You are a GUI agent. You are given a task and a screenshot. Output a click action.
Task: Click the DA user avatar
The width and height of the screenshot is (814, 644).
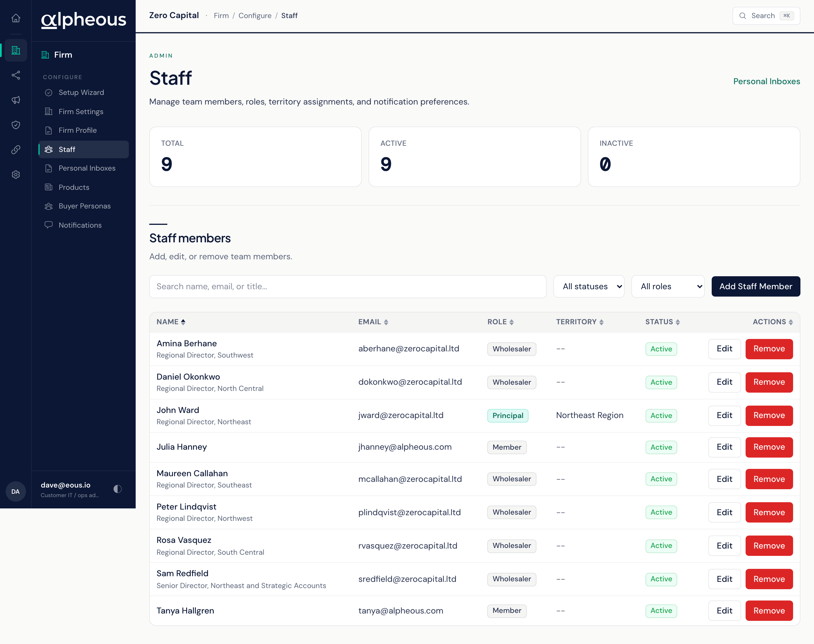click(x=16, y=491)
